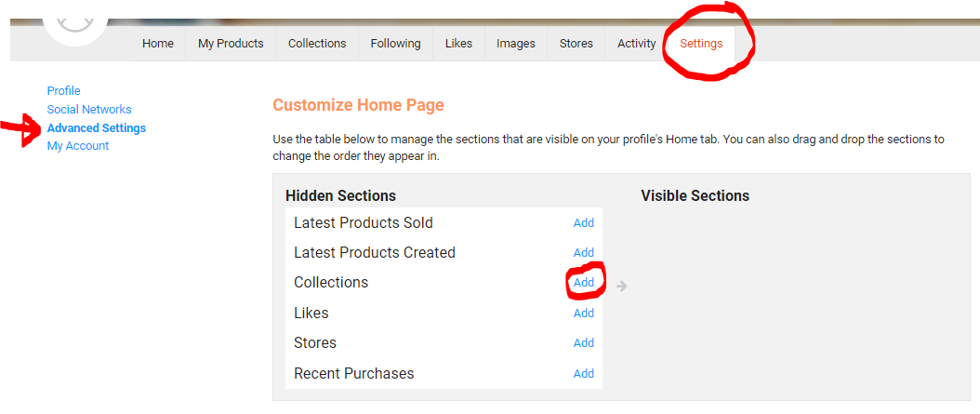Select the Settings tab
The image size is (980, 414).
pyautogui.click(x=701, y=44)
